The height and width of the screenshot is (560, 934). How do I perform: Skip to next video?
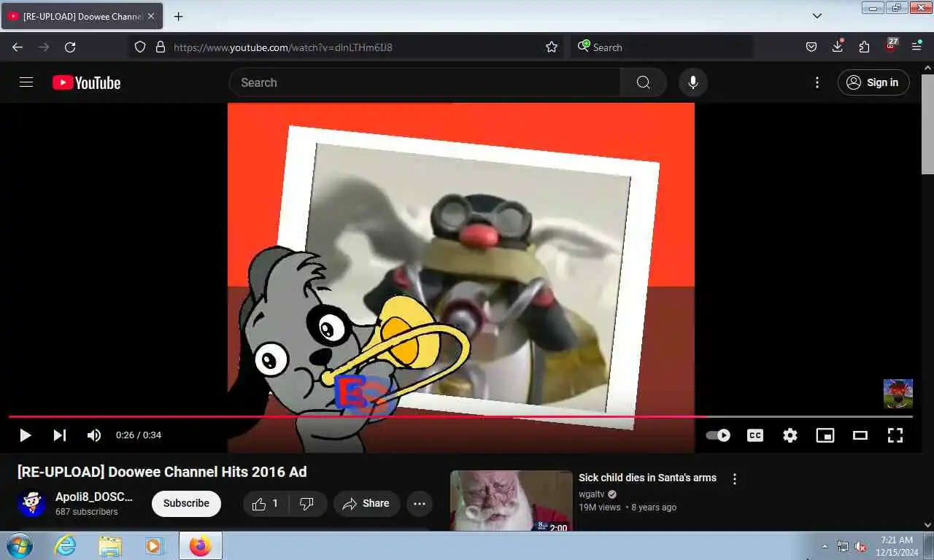tap(60, 435)
